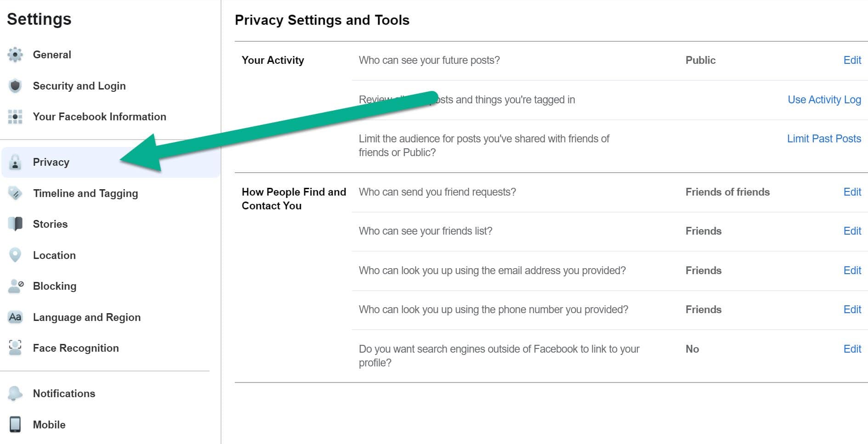868x444 pixels.
Task: Open the Activity Log via Use Activity Log
Action: tap(824, 100)
